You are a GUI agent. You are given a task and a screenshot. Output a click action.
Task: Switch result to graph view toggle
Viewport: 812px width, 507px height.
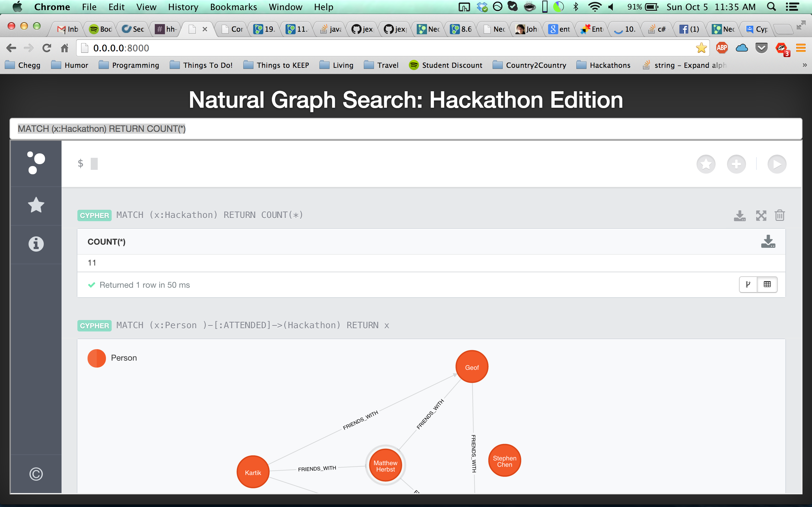pos(748,285)
